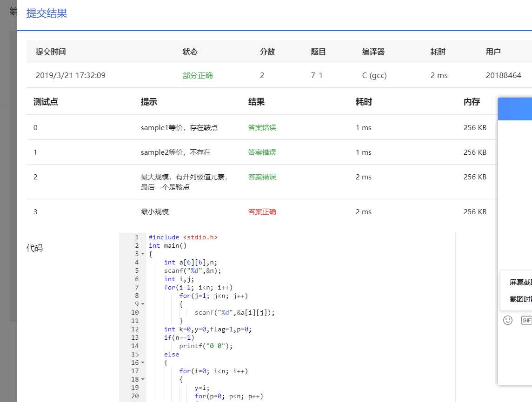
Task: Select compiler cell C (gcc)
Action: (x=374, y=75)
